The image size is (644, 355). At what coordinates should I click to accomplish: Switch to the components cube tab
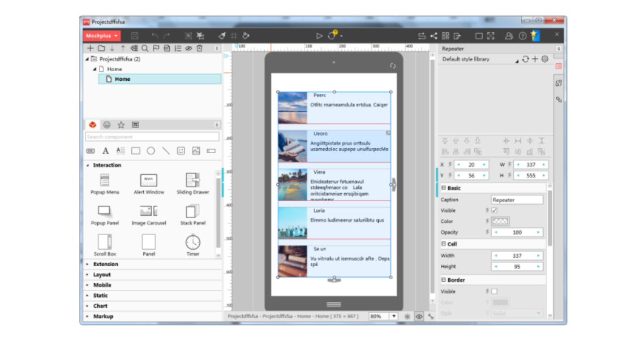pos(93,125)
